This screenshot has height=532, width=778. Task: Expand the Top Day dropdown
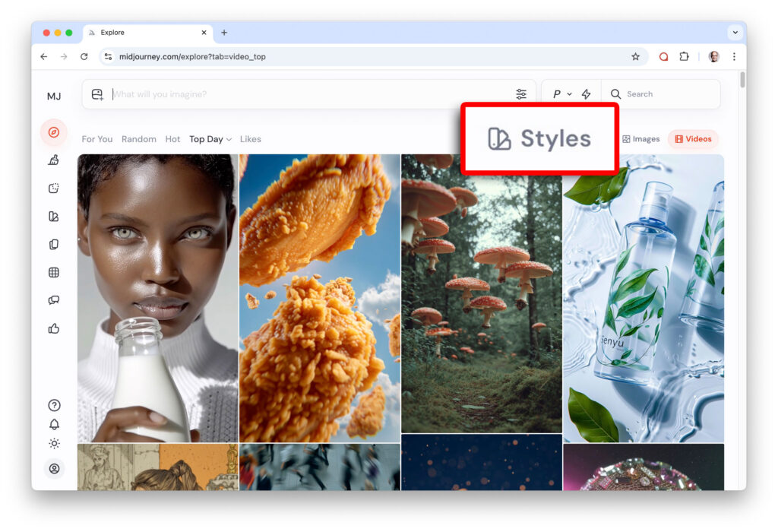[x=210, y=139]
